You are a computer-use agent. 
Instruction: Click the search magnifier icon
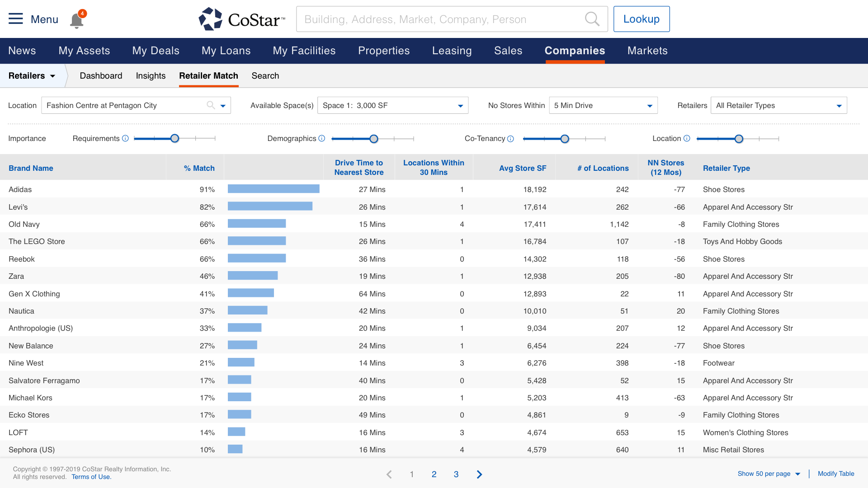[x=592, y=19]
